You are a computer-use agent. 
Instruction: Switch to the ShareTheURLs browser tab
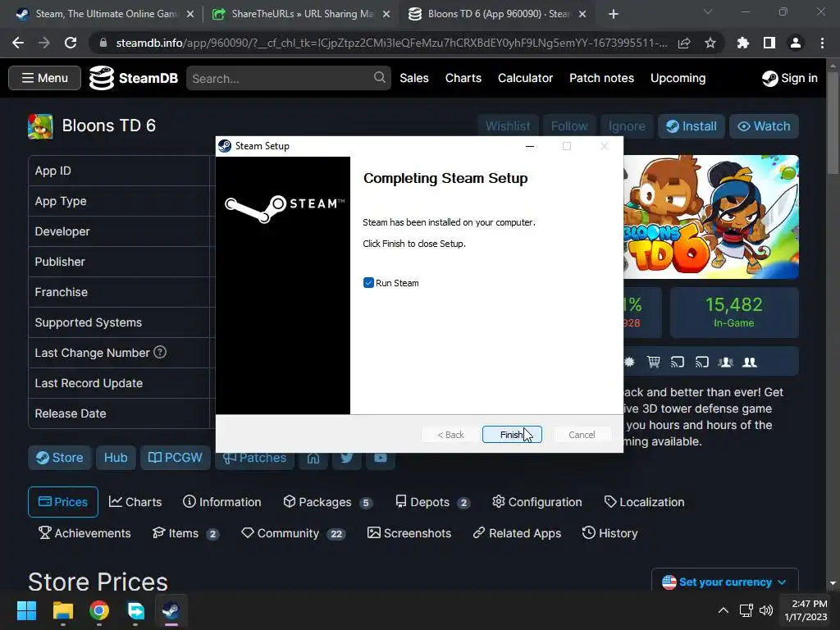pos(300,14)
